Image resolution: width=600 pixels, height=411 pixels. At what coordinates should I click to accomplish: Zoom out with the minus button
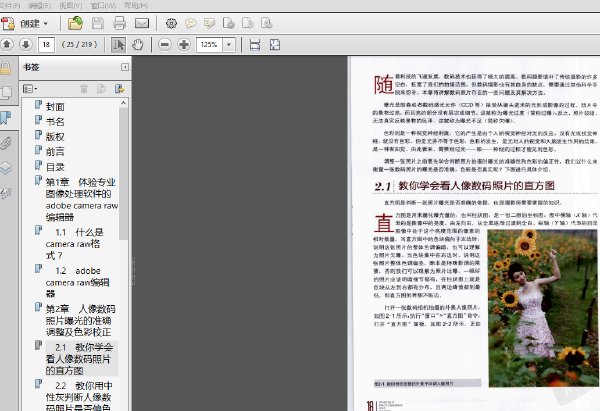pyautogui.click(x=165, y=45)
